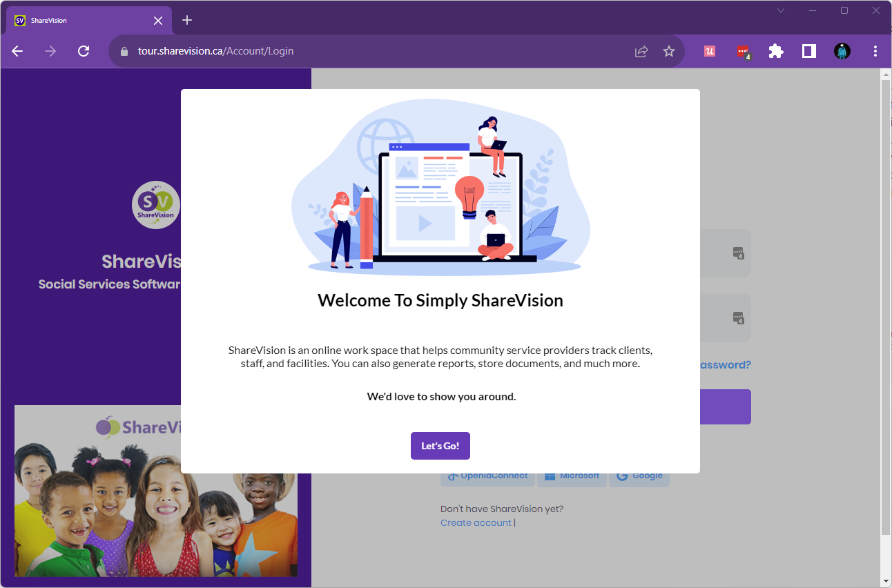The width and height of the screenshot is (892, 588).
Task: Click the browser extensions puzzle icon
Action: (775, 51)
